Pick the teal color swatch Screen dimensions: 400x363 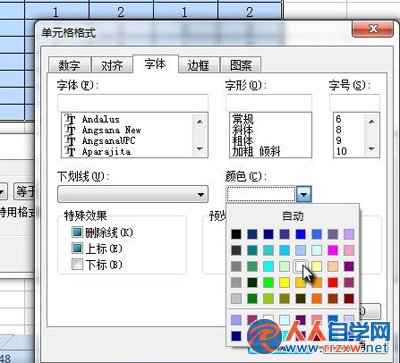click(252, 250)
